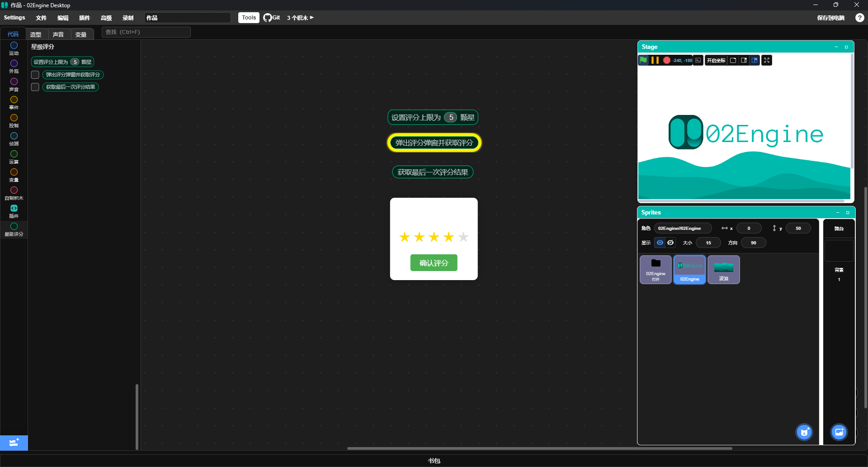Pause the project with the yellow pause icon
Viewport: 868px width, 467px height.
click(x=655, y=60)
